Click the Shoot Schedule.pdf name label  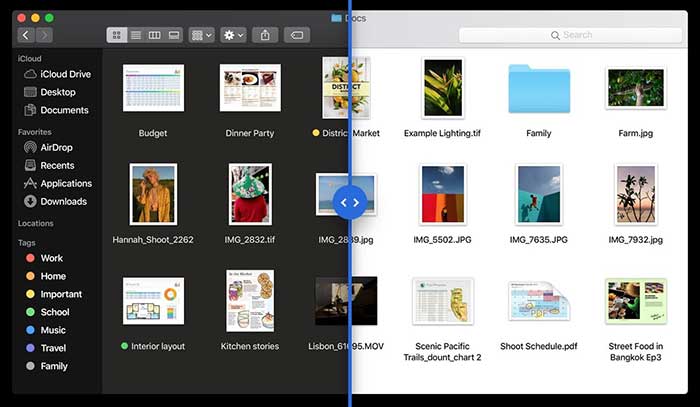(539, 346)
